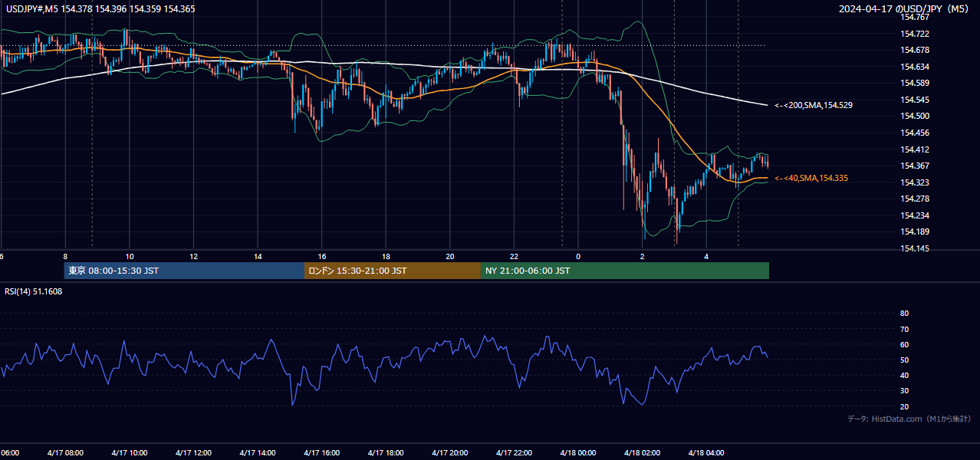
Task: Click the 4/17 14:00 date label
Action: point(257,452)
